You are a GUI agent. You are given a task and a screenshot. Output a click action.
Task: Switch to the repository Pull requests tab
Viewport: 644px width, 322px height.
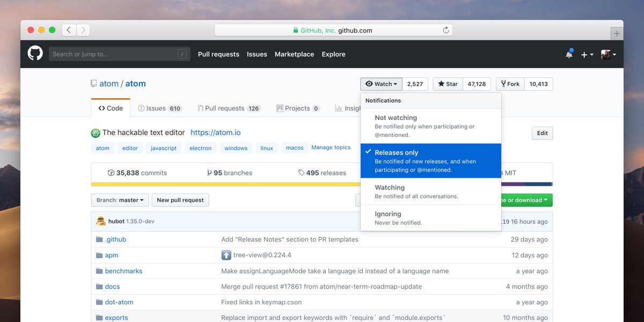coord(229,108)
